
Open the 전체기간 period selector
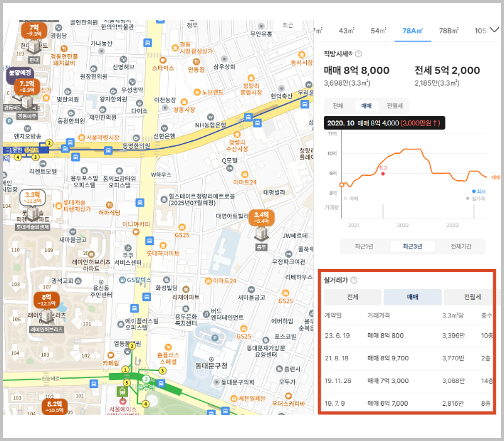click(463, 246)
